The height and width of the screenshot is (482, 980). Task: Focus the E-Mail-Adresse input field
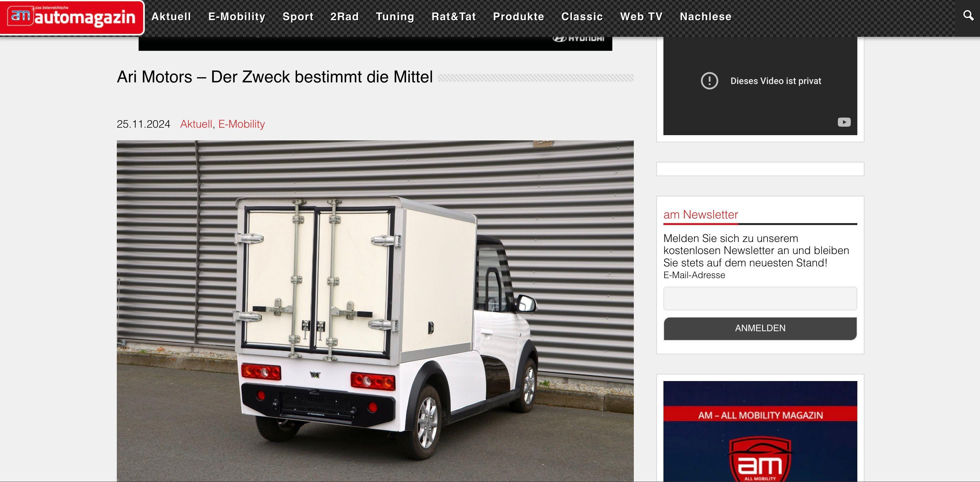tap(760, 299)
